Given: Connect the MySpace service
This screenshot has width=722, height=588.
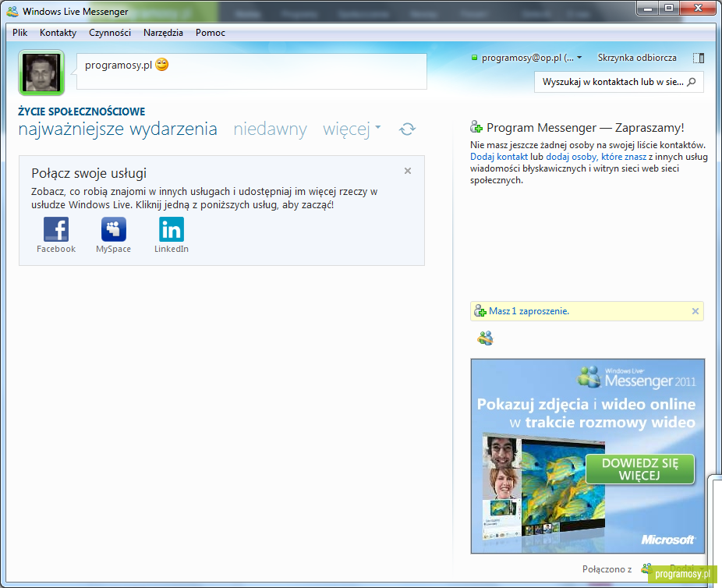Looking at the screenshot, I should click(x=113, y=235).
